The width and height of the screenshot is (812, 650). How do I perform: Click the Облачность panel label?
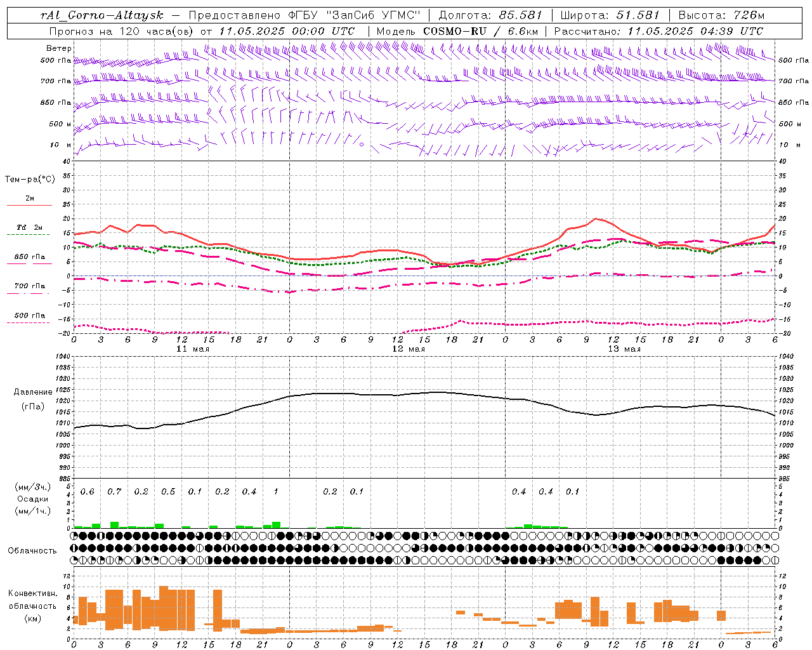[32, 551]
